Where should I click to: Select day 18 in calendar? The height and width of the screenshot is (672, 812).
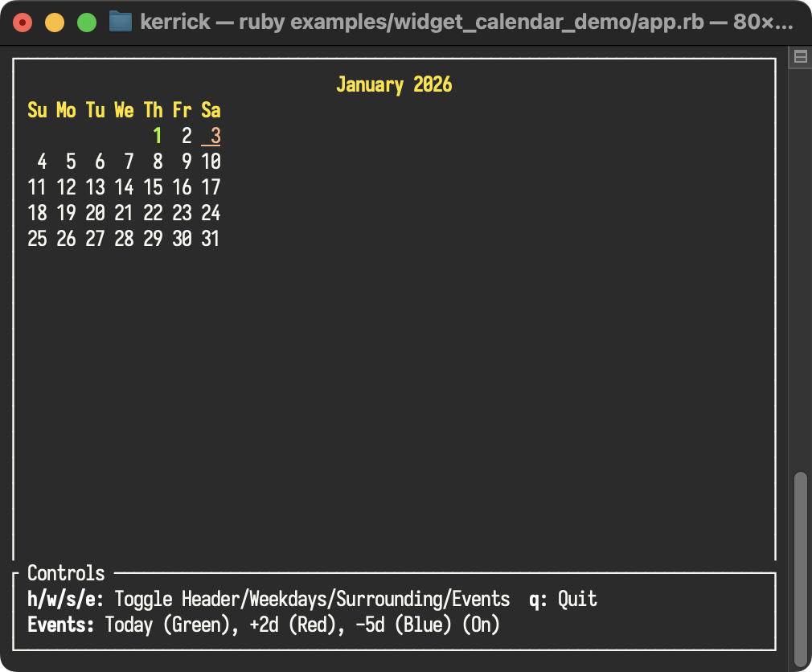point(37,213)
